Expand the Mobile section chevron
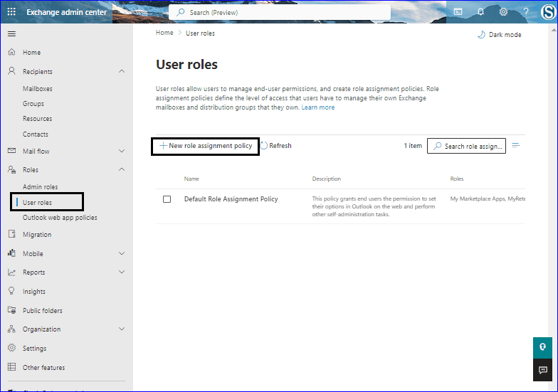 pyautogui.click(x=122, y=253)
